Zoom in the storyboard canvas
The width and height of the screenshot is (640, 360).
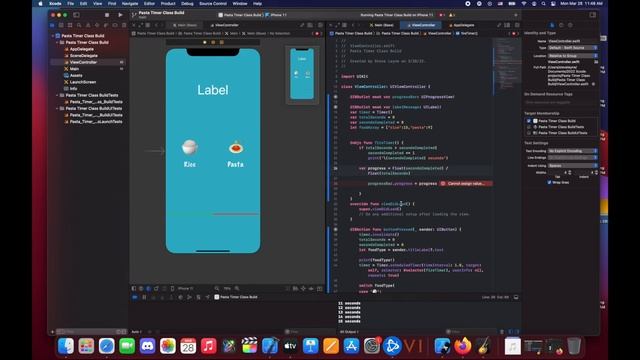pyautogui.click(x=237, y=288)
